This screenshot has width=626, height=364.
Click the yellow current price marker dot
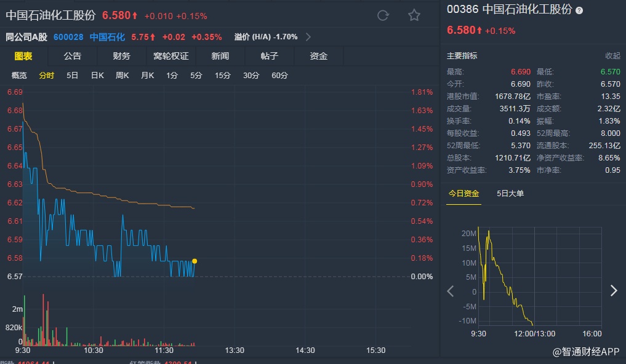(195, 261)
